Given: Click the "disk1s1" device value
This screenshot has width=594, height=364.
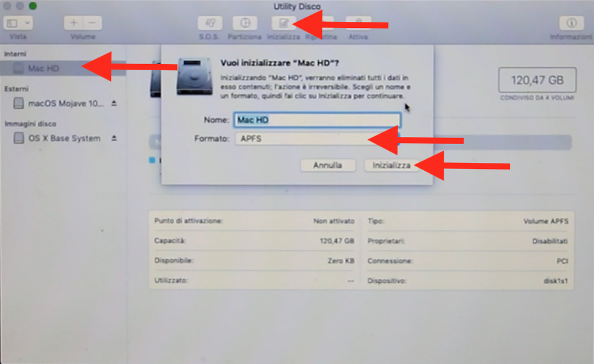Looking at the screenshot, I should point(556,281).
